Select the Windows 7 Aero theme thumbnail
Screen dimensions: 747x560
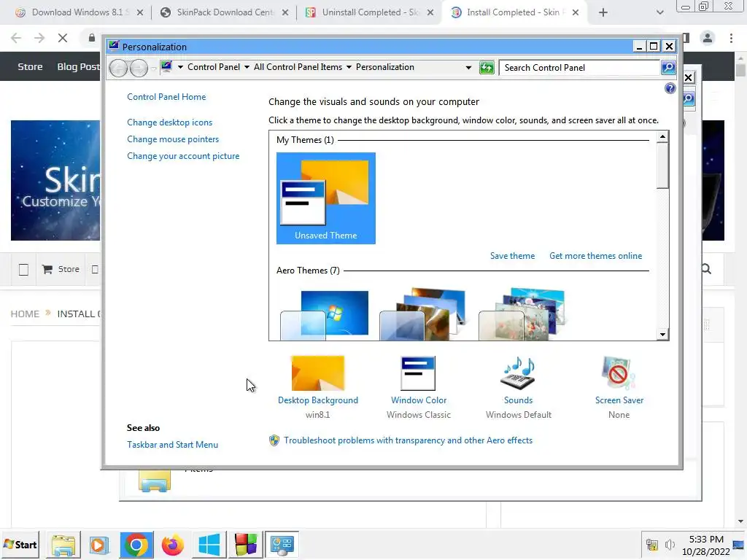pos(325,314)
